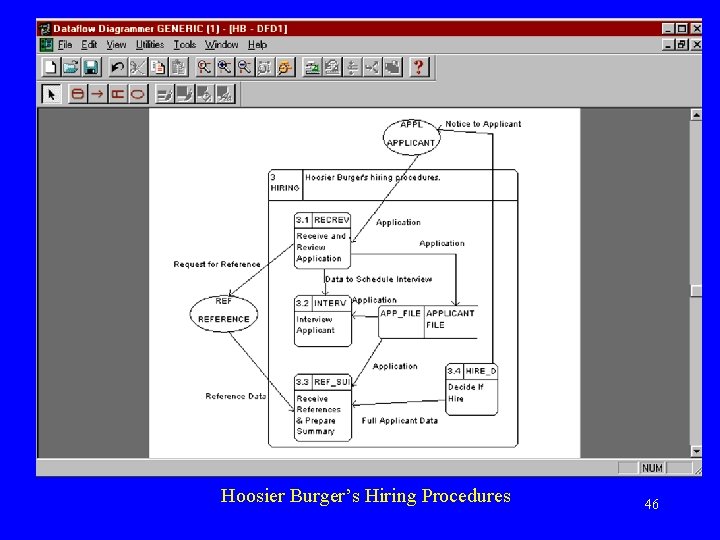Click the New diagram toolbar icon
This screenshot has height=540, width=720.
(51, 67)
